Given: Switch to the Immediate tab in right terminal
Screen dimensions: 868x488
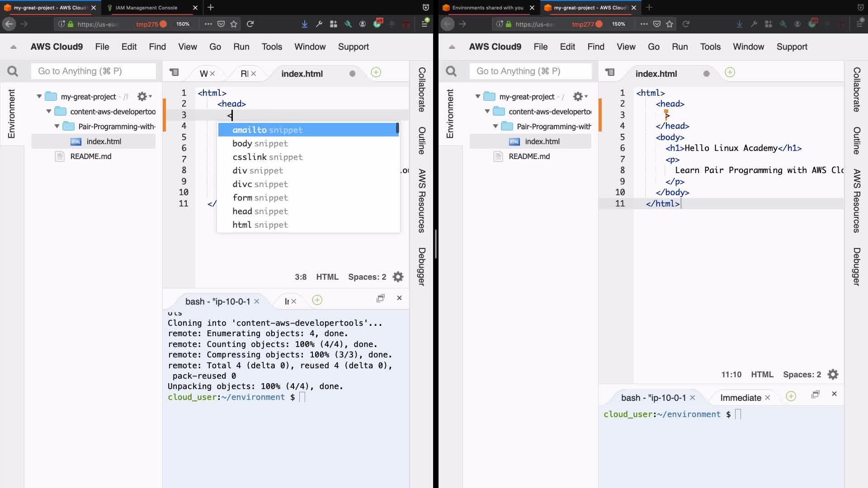Looking at the screenshot, I should point(740,398).
